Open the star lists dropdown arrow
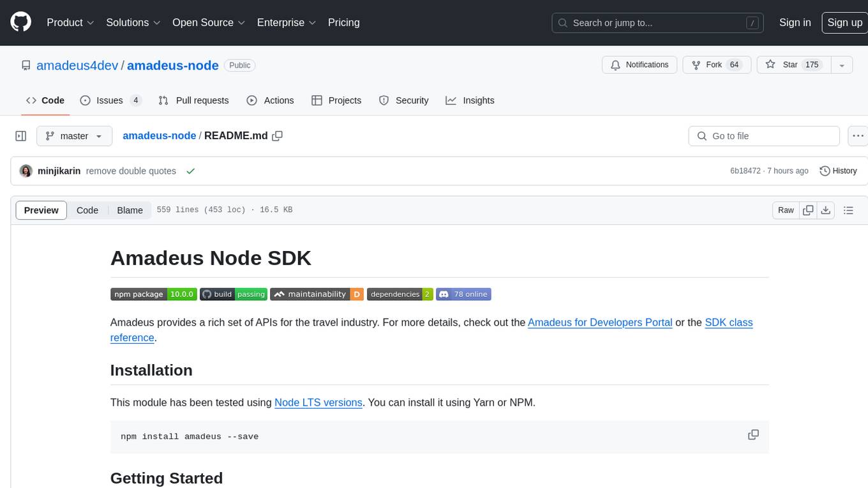Image resolution: width=868 pixels, height=488 pixels. coord(842,65)
